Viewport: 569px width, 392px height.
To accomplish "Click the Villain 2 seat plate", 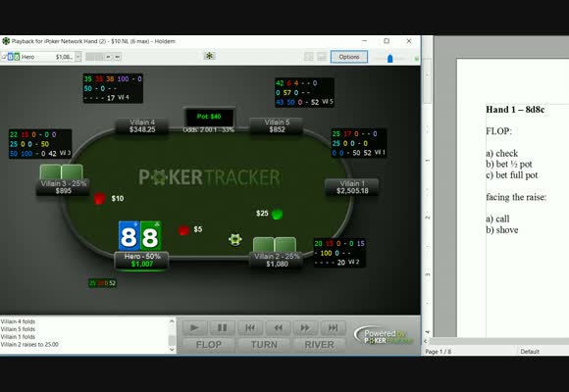I will pos(277,260).
